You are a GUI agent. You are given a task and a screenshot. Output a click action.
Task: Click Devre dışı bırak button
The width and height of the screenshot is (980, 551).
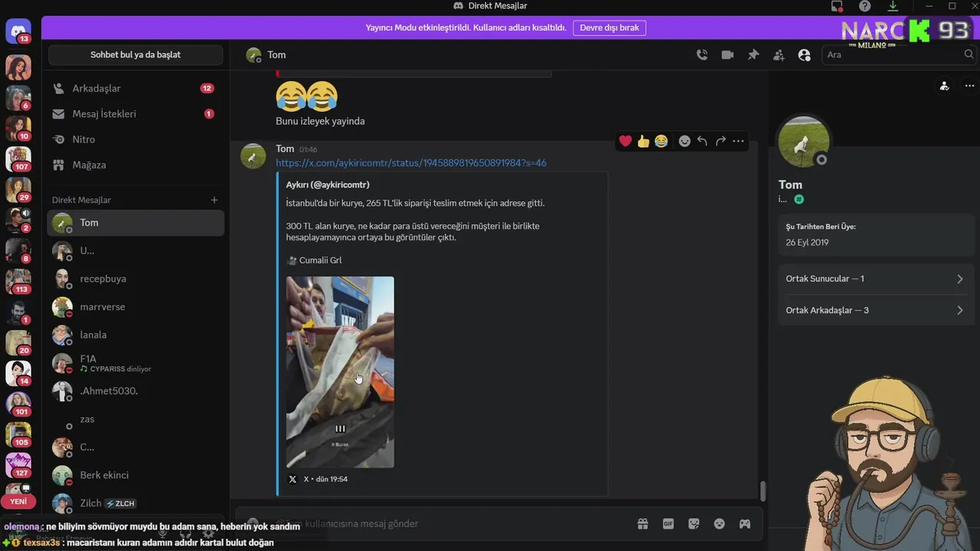click(x=609, y=28)
